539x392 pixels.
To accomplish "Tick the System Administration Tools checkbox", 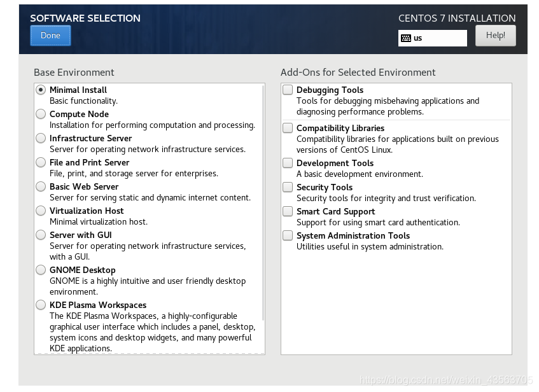I will coord(288,235).
